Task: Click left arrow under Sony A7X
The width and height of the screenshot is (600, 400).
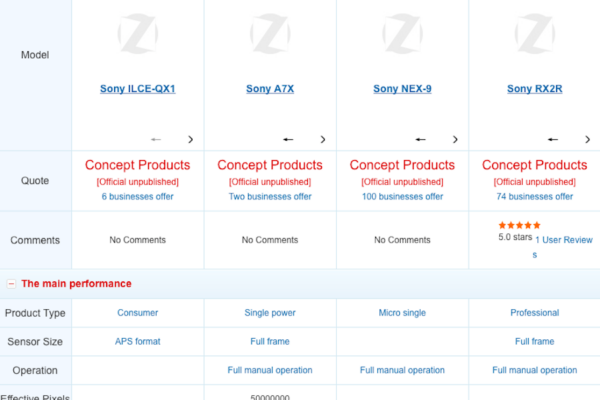Action: (288, 139)
